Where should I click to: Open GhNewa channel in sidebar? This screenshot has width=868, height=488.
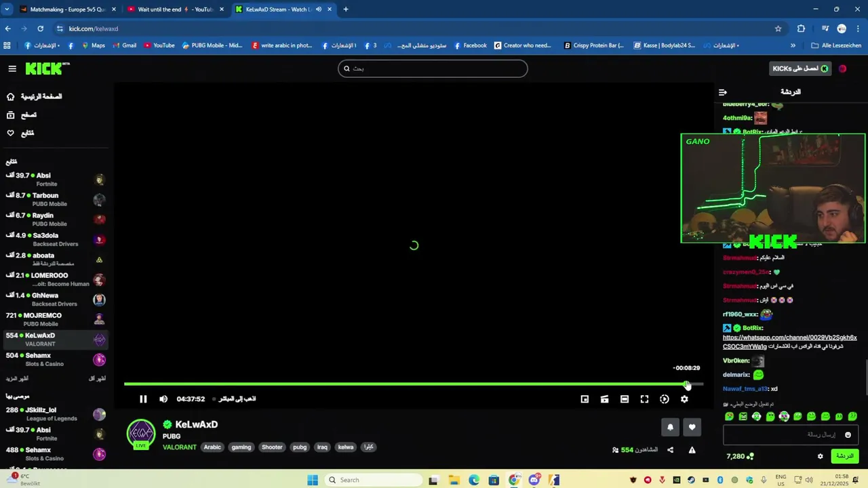click(x=55, y=300)
